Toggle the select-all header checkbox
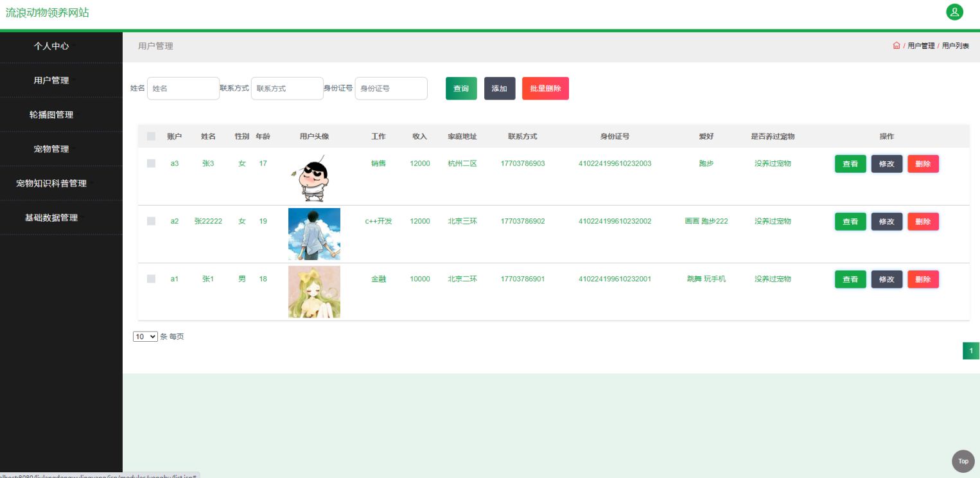The height and width of the screenshot is (478, 980). click(151, 136)
